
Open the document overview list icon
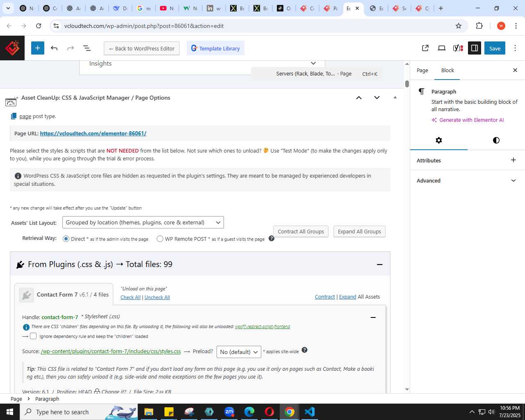[x=87, y=48]
